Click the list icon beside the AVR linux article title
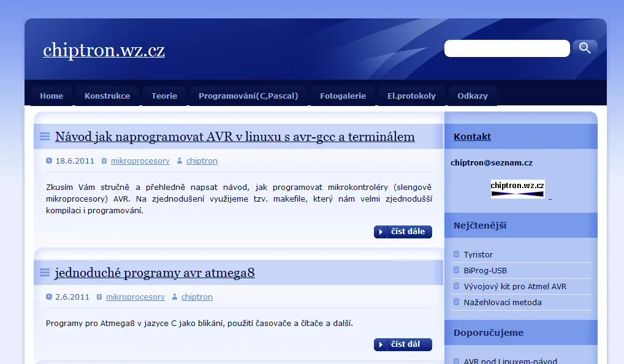The width and height of the screenshot is (624, 364). pyautogui.click(x=44, y=137)
